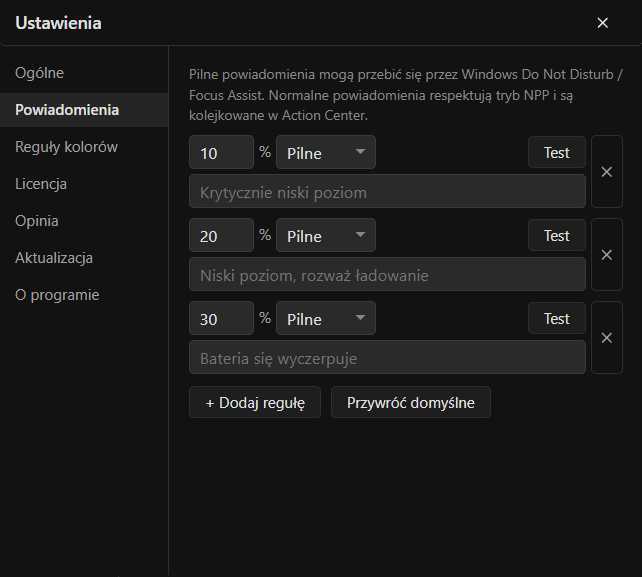642x577 pixels.
Task: Edit the 10 percent threshold field
Action: point(222,152)
